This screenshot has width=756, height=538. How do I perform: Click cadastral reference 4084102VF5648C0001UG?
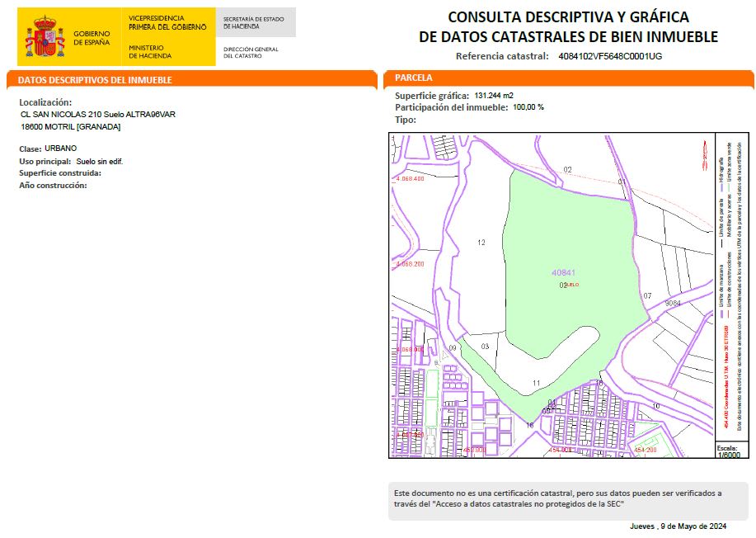[x=610, y=56]
